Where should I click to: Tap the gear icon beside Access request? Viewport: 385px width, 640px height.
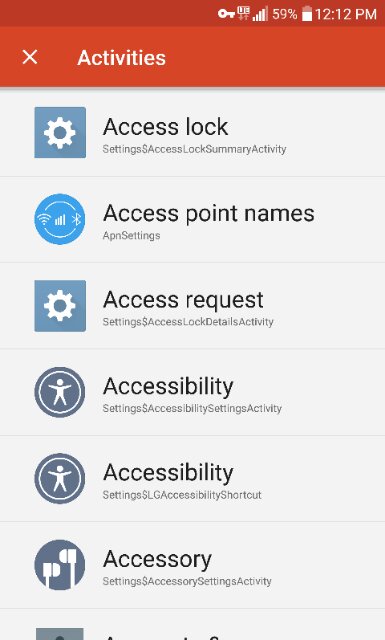pyautogui.click(x=60, y=306)
